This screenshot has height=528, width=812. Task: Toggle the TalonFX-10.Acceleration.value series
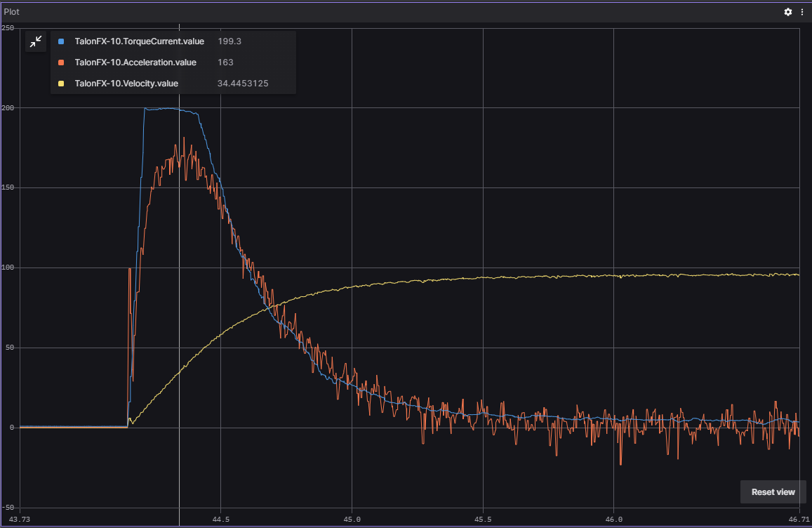tap(135, 62)
